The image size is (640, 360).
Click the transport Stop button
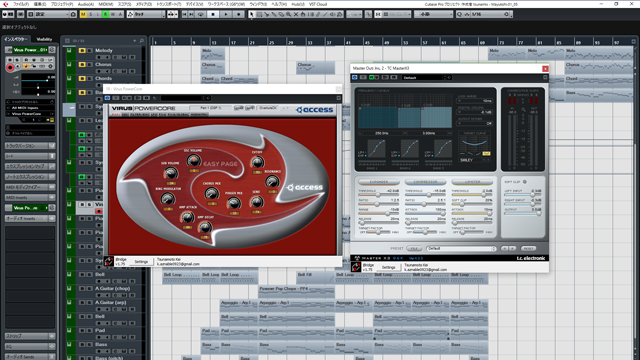(x=213, y=14)
